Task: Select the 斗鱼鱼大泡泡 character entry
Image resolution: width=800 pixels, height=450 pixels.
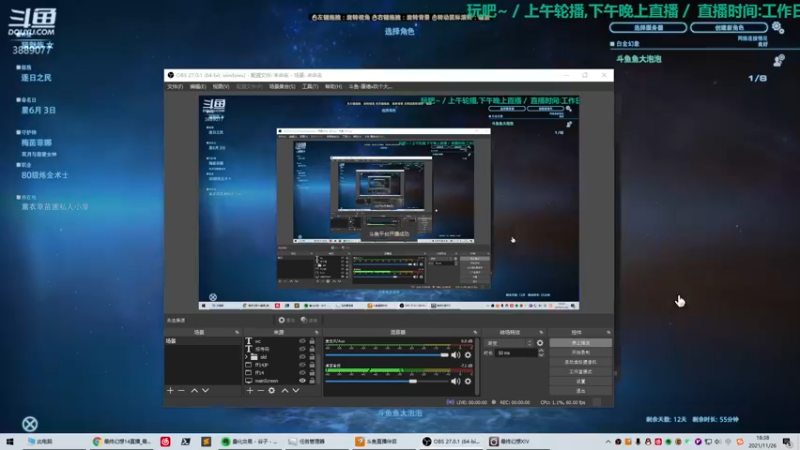Action: [639, 59]
